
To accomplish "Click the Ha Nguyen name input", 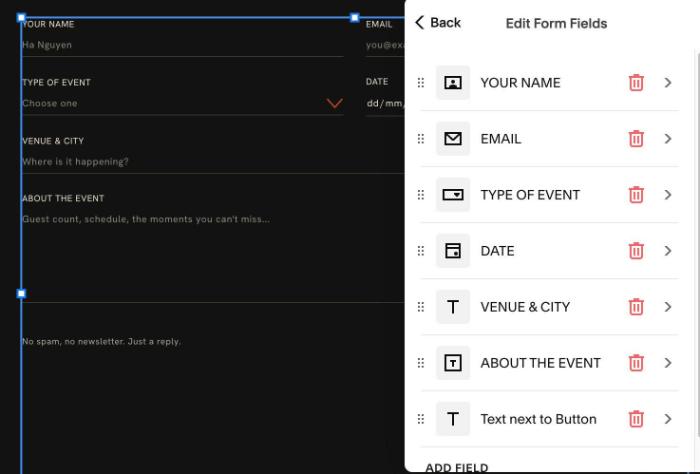I will (x=183, y=45).
